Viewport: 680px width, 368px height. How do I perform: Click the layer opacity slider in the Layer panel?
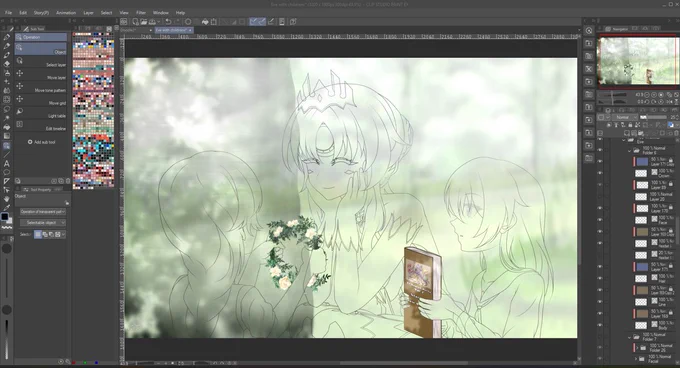(654, 117)
